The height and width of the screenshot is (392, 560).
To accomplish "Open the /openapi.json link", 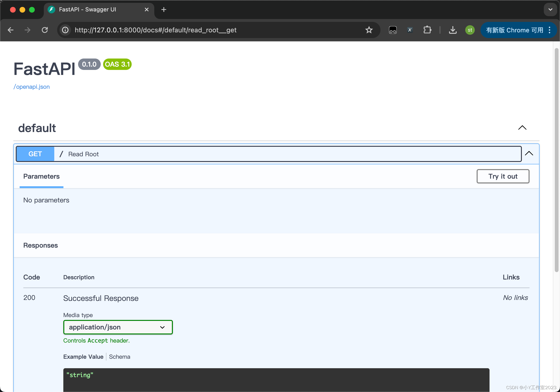I will pos(31,87).
